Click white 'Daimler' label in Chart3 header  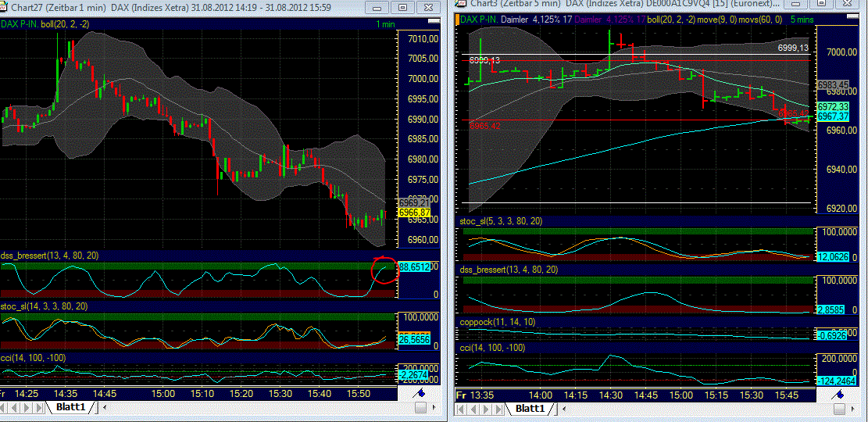pyautogui.click(x=516, y=20)
